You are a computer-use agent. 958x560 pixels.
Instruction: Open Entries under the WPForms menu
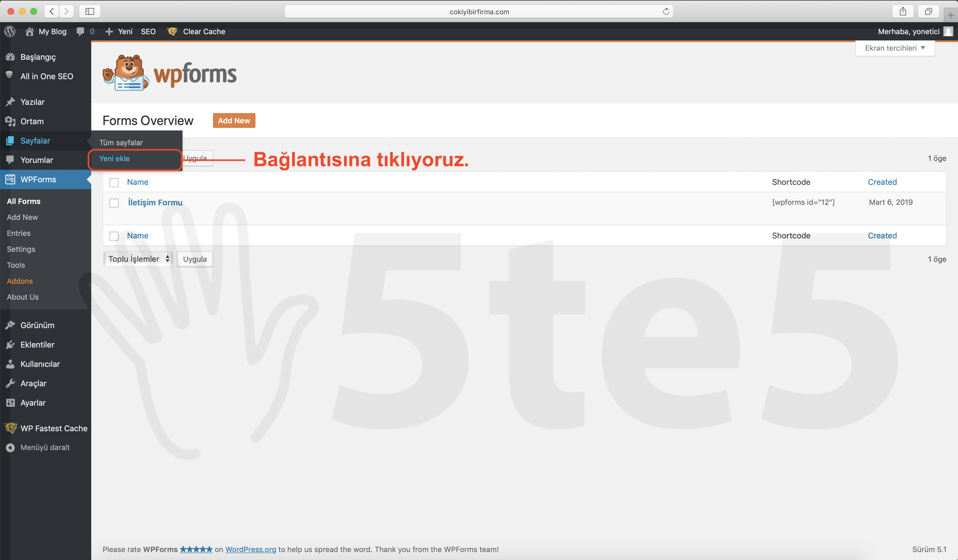point(19,233)
